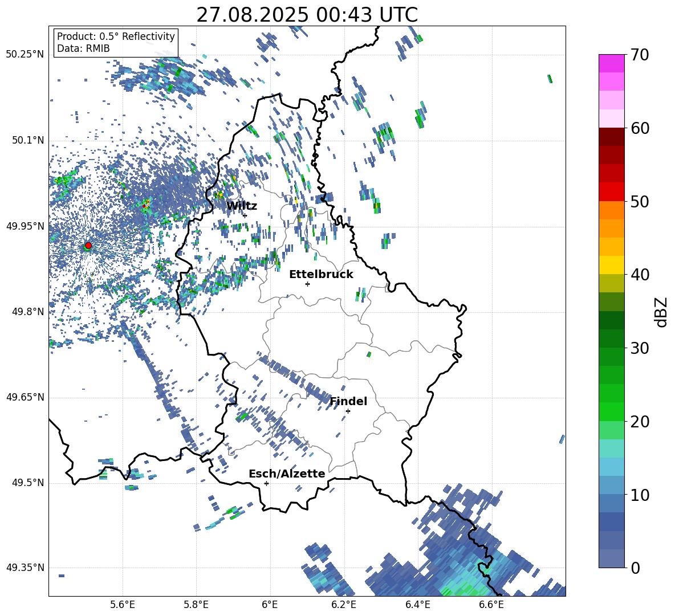Click the plus marker below Esch/Alzette
Screen dimensions: 675x616
266,483
